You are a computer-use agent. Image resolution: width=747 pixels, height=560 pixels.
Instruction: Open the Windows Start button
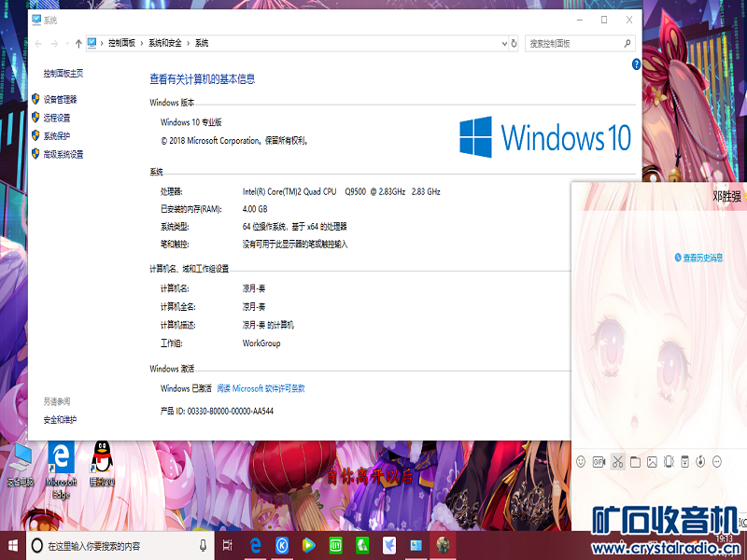pyautogui.click(x=12, y=545)
